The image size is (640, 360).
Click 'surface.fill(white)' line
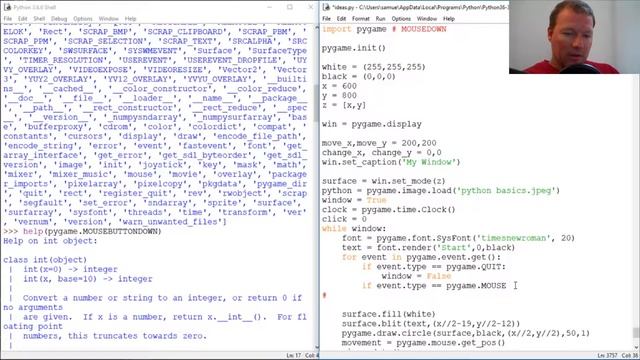pos(388,314)
